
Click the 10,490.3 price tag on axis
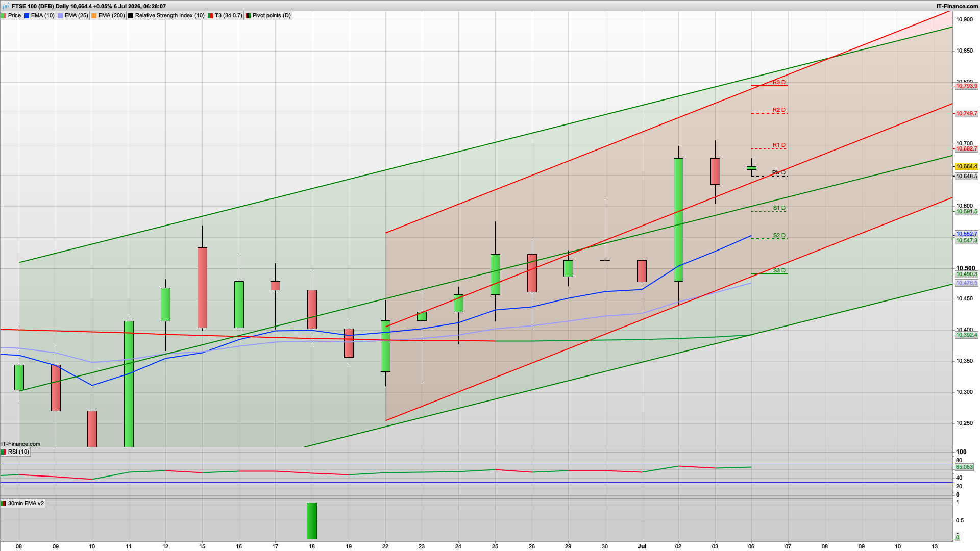click(966, 274)
